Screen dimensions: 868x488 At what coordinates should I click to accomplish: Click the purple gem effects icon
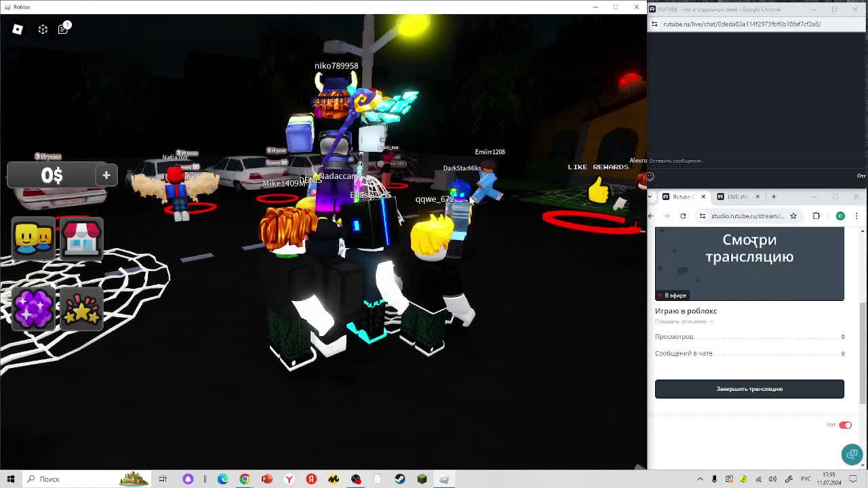click(33, 308)
